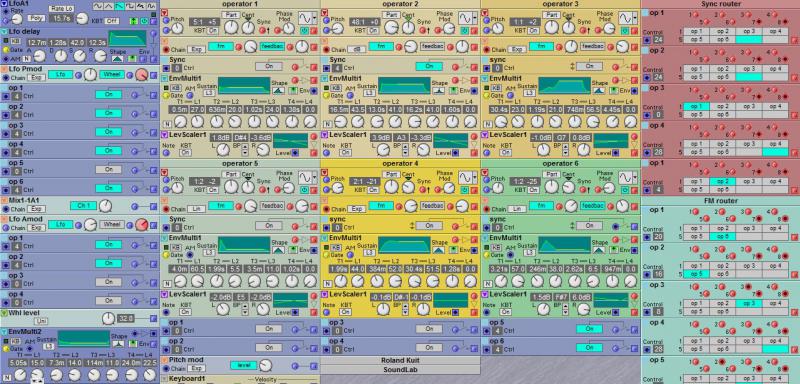Click the green active icon in LfoA1

[x=134, y=21]
